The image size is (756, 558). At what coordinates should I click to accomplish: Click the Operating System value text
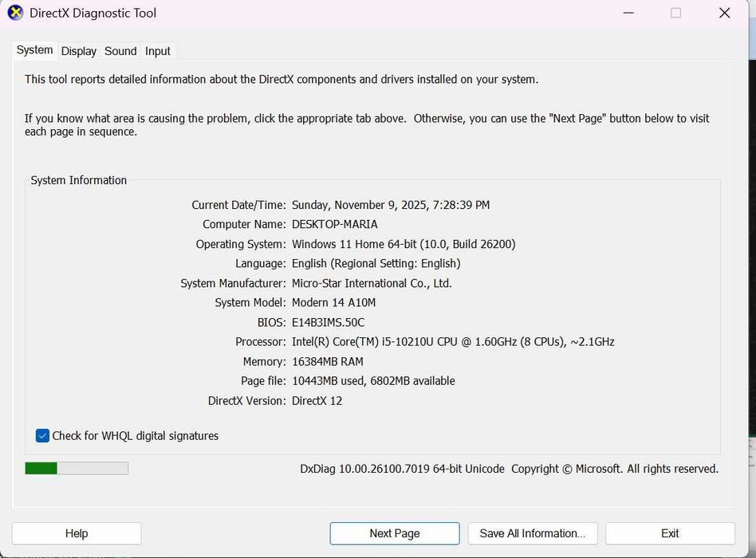[x=404, y=244]
